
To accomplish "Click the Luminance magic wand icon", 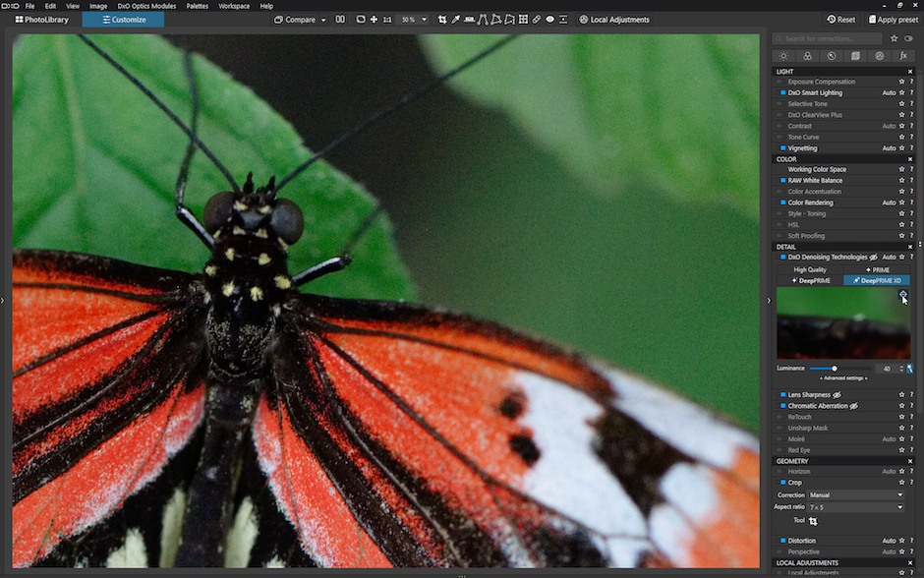I will [x=910, y=369].
